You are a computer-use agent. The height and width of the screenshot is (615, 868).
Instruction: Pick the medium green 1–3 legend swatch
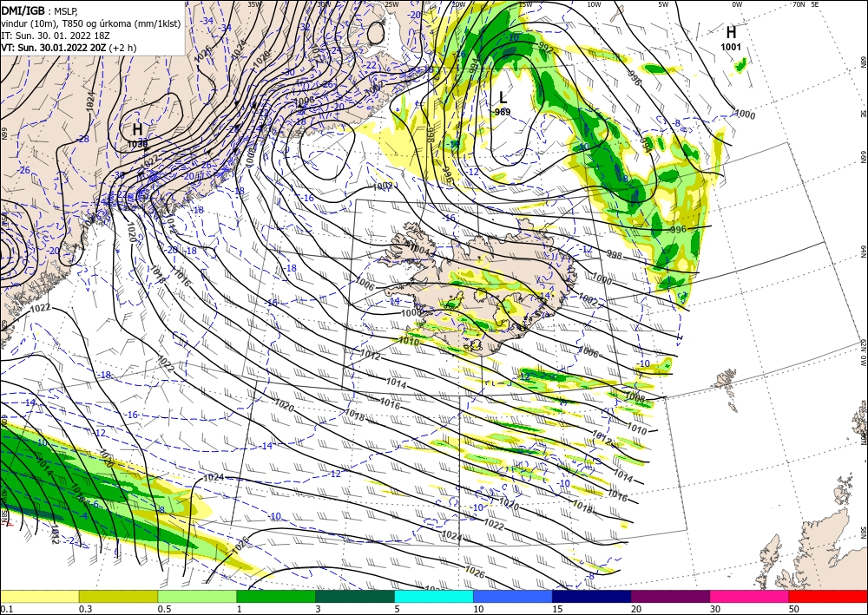point(276,596)
